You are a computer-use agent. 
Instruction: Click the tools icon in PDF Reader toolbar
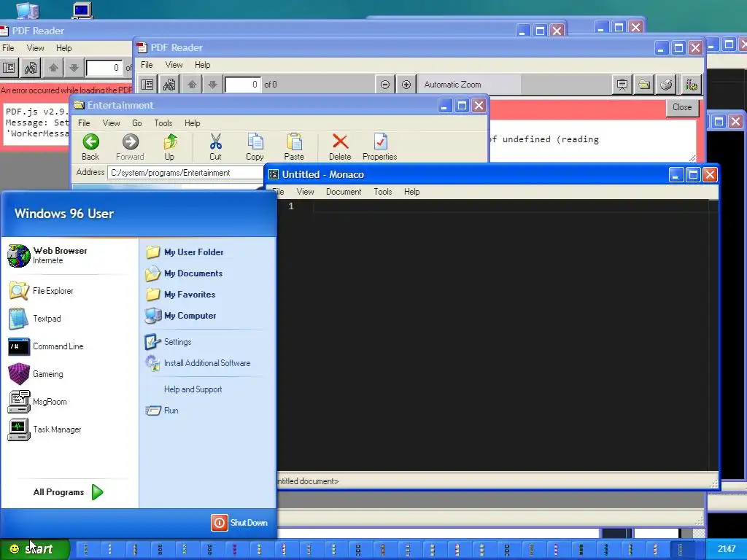pyautogui.click(x=691, y=85)
